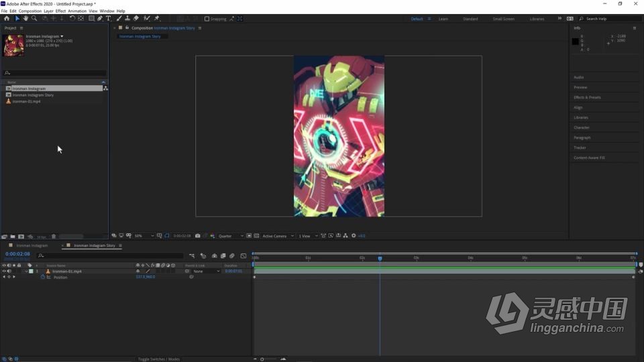Click the Project panel search field

[54, 72]
